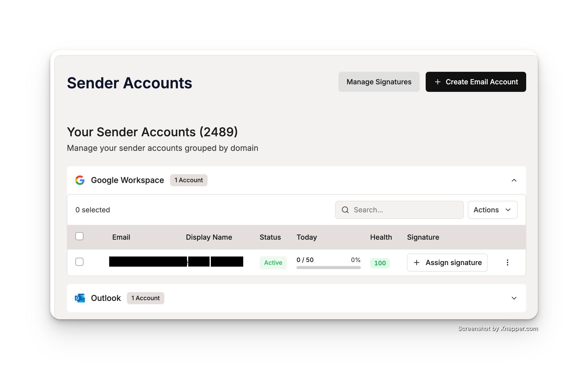Click the Today column header

tap(307, 237)
